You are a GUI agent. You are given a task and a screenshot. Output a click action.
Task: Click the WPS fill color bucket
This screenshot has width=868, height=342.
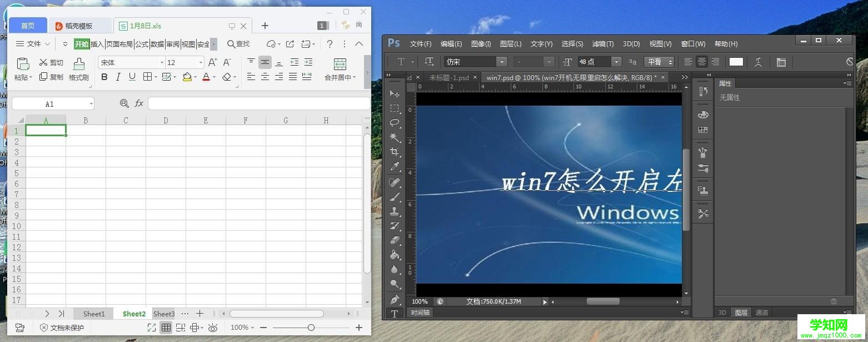point(187,77)
